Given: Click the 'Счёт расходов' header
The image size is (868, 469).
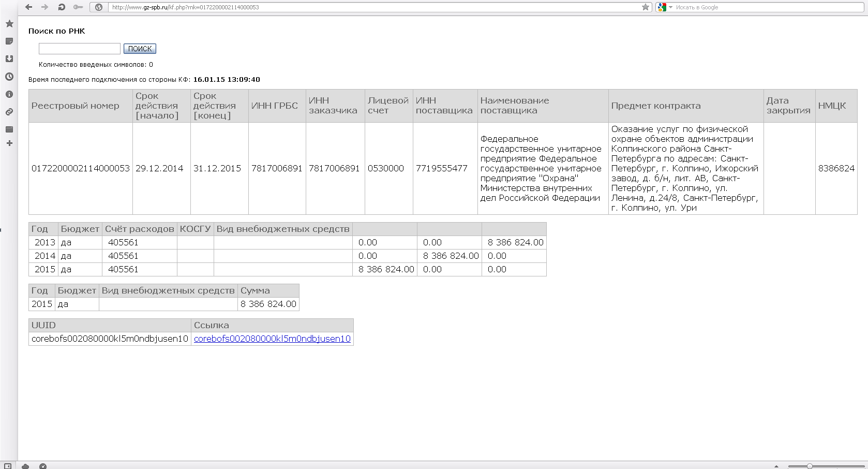Looking at the screenshot, I should [140, 229].
